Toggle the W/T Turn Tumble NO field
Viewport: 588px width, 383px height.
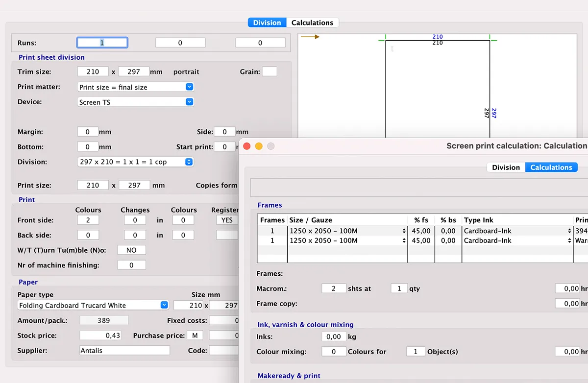131,250
